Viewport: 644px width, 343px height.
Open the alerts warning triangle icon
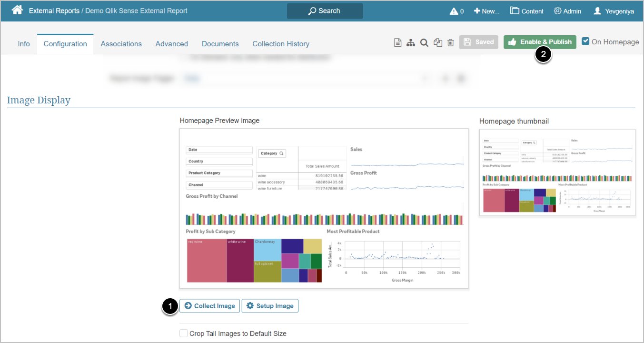(454, 11)
